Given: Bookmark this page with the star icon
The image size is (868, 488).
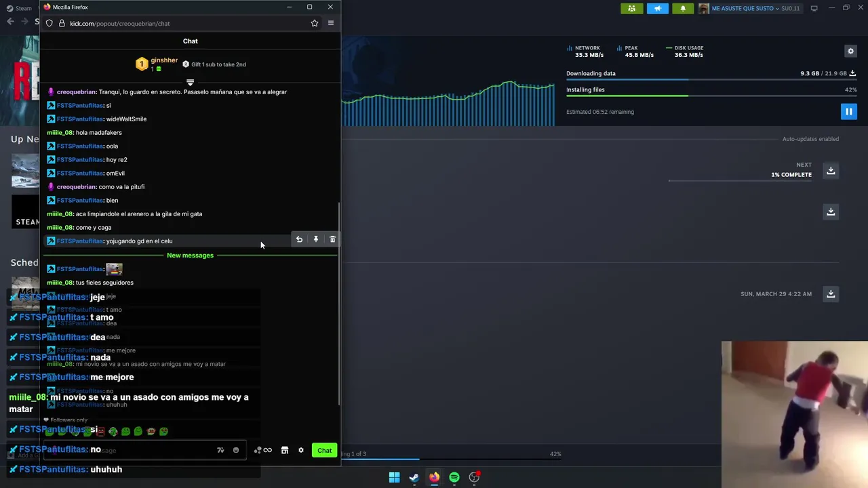Looking at the screenshot, I should click(x=315, y=23).
